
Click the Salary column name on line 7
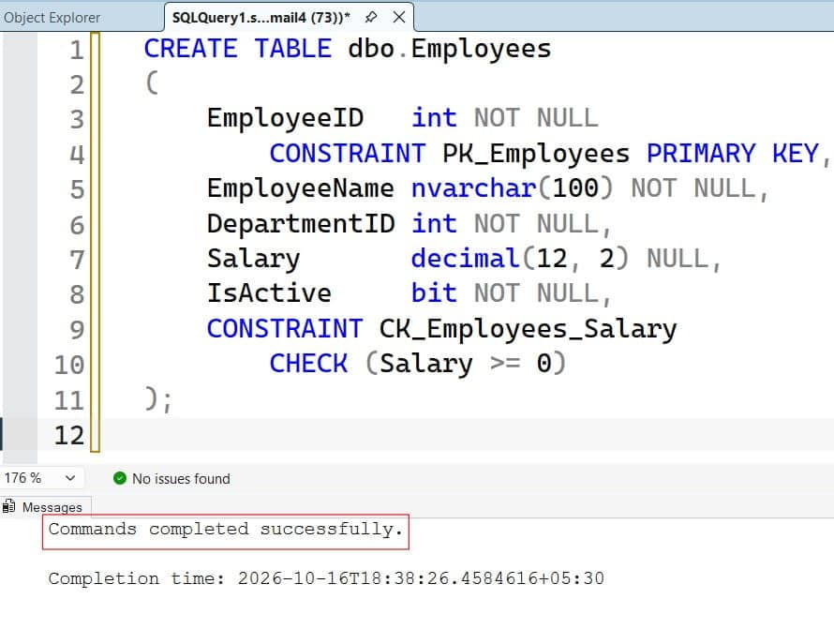pos(254,259)
